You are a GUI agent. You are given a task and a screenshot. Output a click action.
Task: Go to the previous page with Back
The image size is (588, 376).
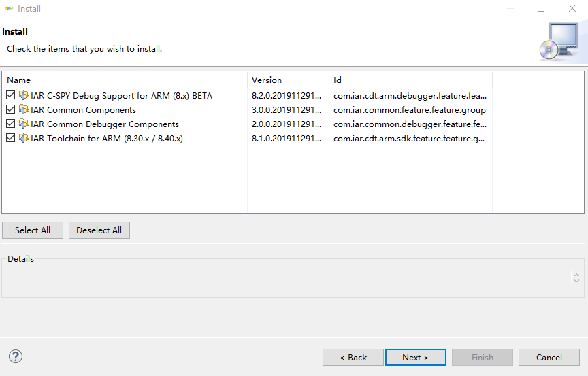353,357
